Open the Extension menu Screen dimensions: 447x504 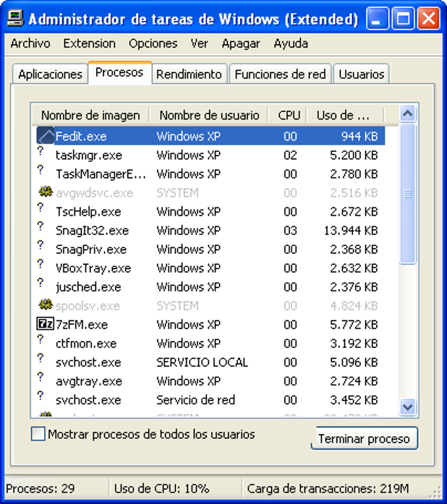[89, 43]
